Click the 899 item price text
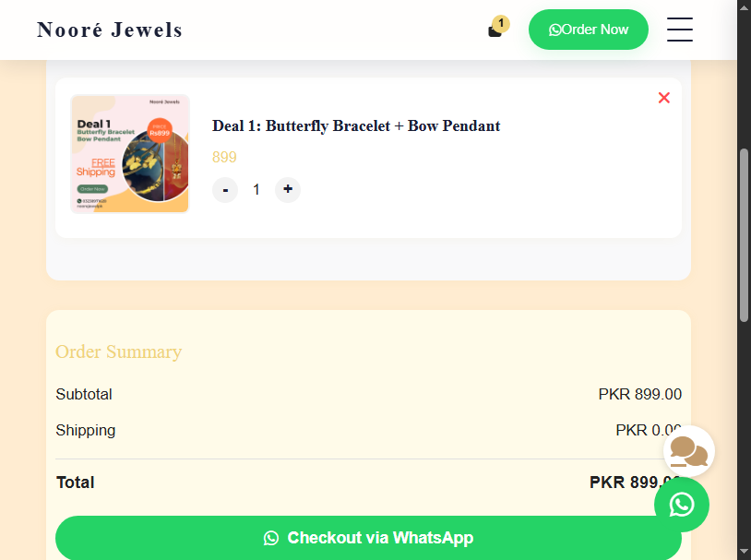The image size is (751, 560). (224, 158)
